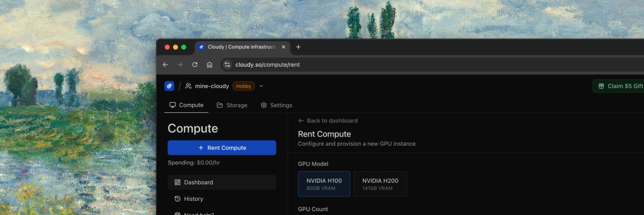Open site information icon in address bar

tap(228, 64)
